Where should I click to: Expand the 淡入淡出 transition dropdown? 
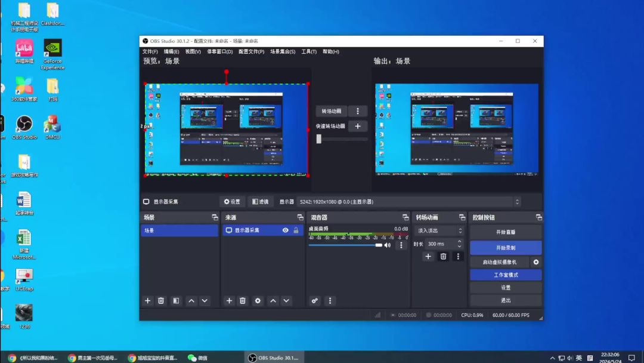(439, 230)
